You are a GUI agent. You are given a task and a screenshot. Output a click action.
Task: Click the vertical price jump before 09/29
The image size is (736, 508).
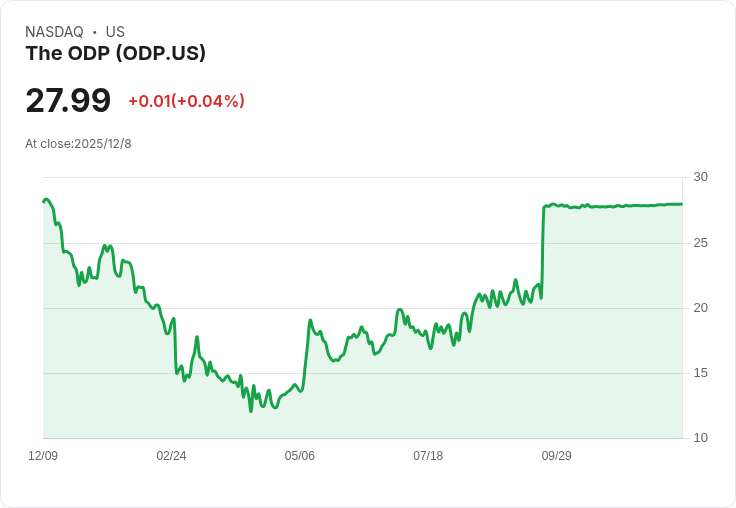click(543, 252)
